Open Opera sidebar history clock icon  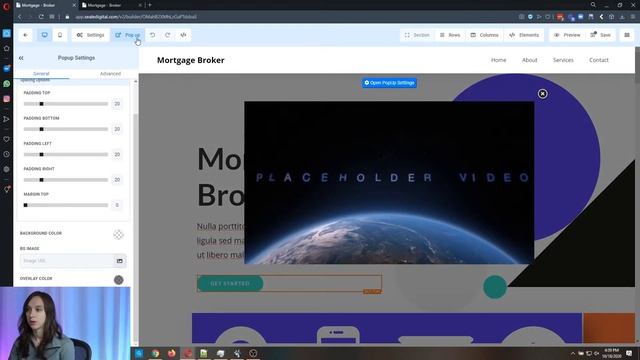[7, 154]
